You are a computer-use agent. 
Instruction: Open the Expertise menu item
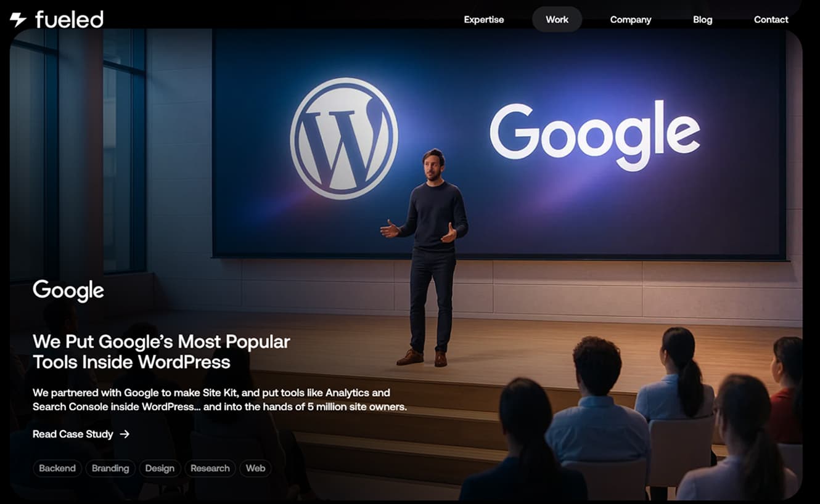point(483,20)
